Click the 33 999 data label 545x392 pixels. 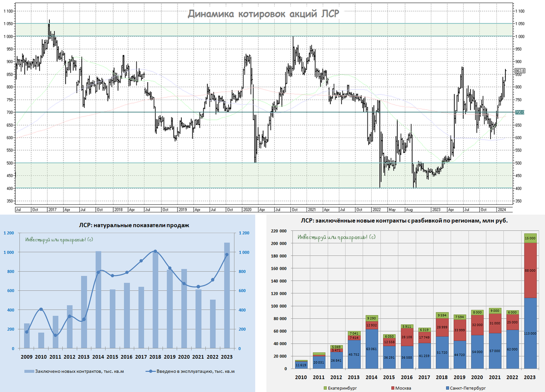[459, 330]
